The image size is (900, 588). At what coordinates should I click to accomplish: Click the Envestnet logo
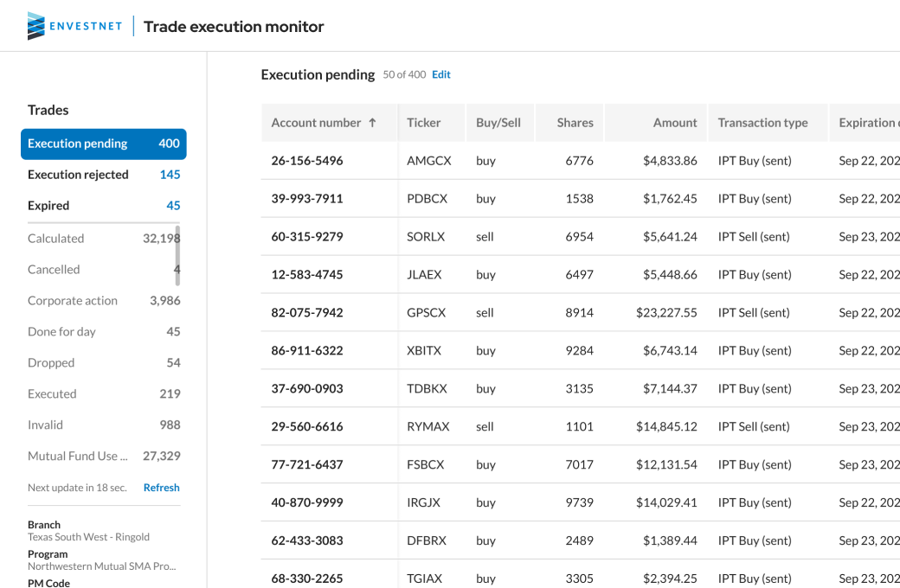click(74, 26)
